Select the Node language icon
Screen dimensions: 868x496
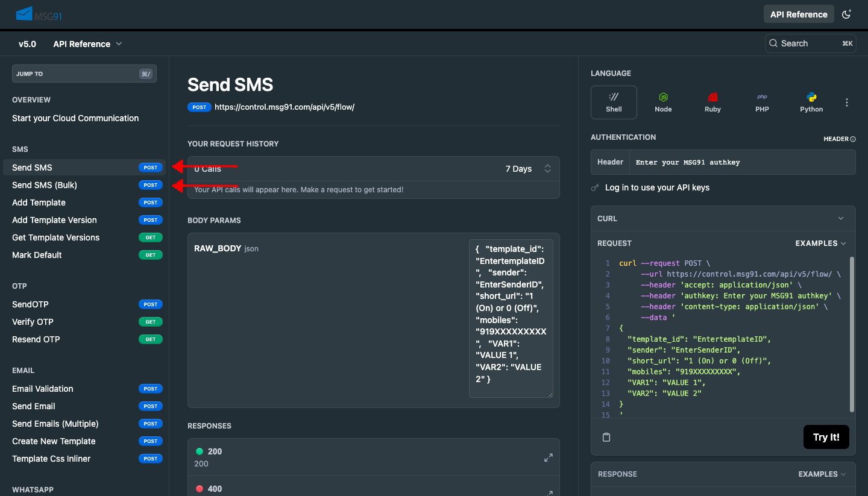coord(663,102)
